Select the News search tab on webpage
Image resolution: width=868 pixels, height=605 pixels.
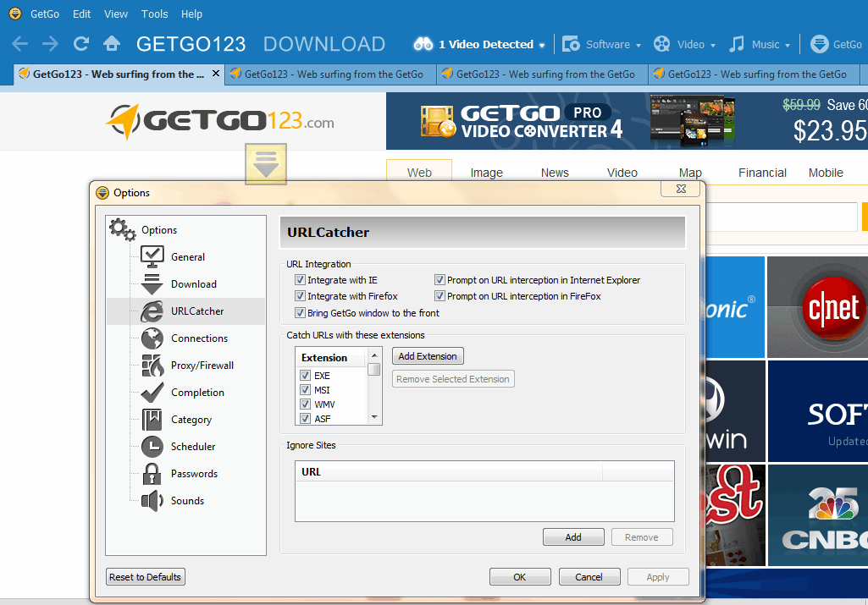click(x=555, y=173)
